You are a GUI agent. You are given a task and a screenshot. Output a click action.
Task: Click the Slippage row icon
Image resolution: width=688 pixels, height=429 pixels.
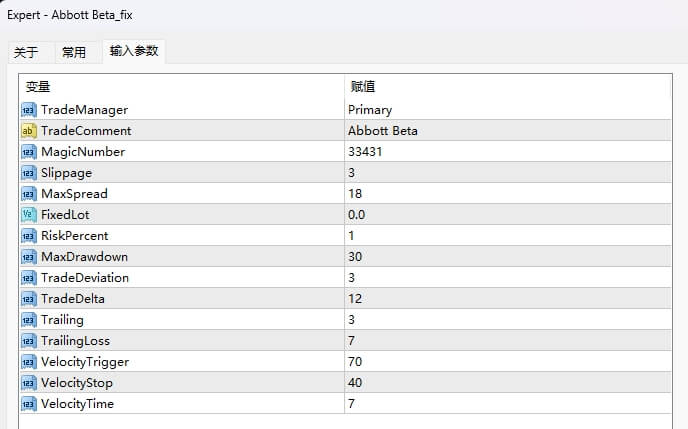(x=28, y=173)
